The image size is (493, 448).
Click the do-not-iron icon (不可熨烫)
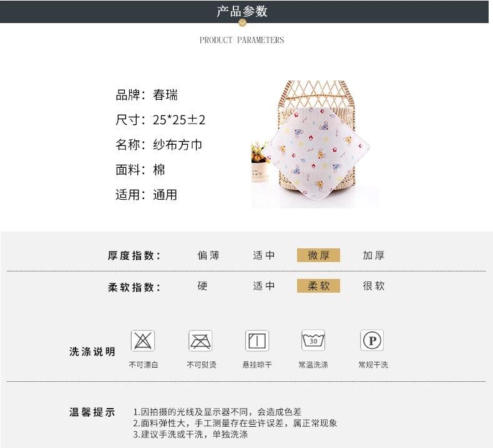200,341
